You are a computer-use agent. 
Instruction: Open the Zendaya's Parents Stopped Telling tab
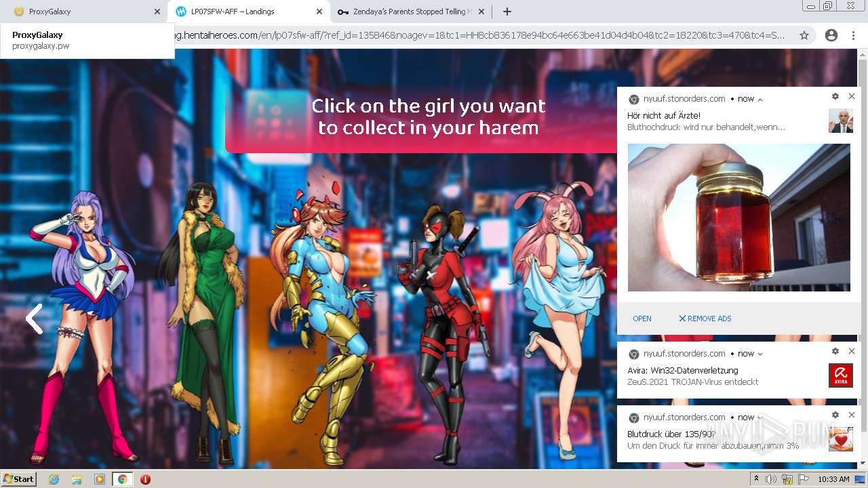coord(410,12)
